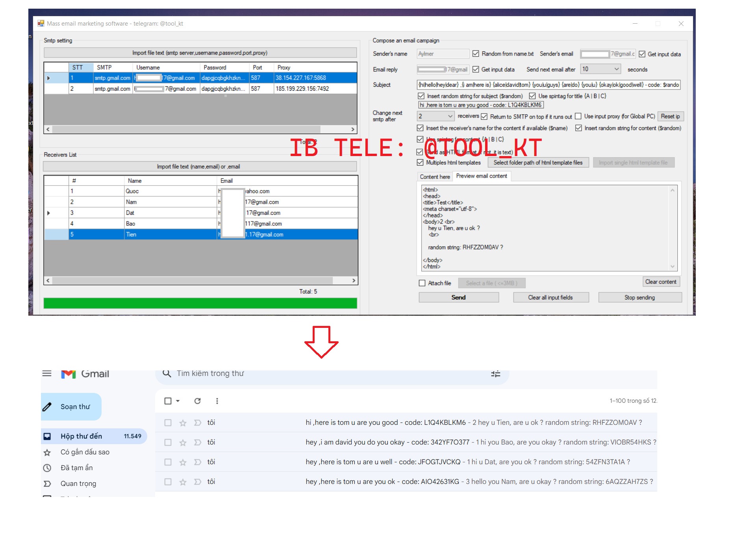Screen dimensions: 756x547
Task: Click Clear all input fields button
Action: pos(550,298)
